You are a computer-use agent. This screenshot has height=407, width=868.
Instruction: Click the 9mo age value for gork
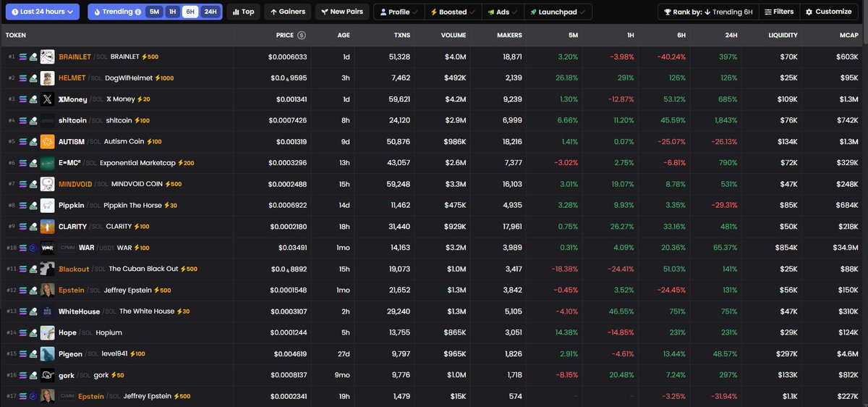point(342,375)
